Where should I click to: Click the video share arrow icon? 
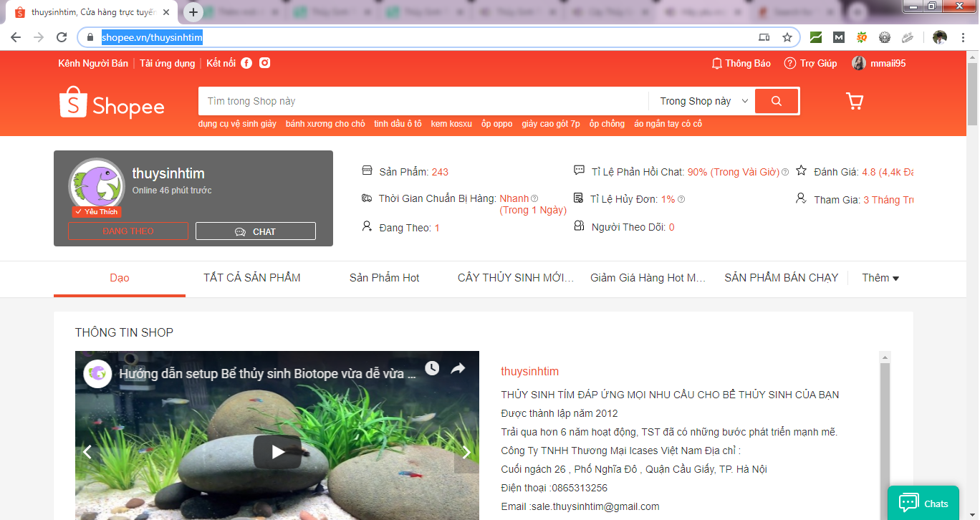tap(458, 368)
